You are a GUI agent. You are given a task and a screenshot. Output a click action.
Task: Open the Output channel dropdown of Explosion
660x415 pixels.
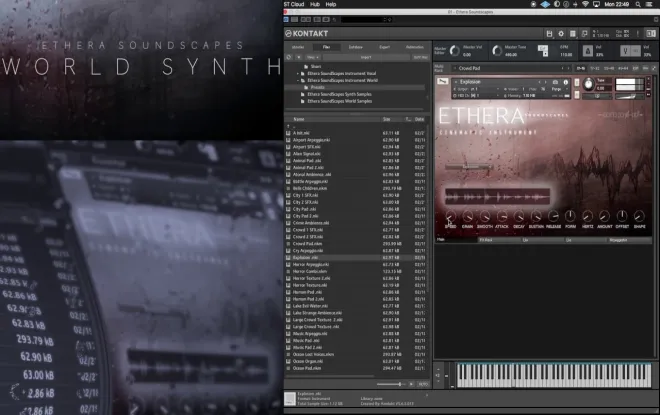476,89
